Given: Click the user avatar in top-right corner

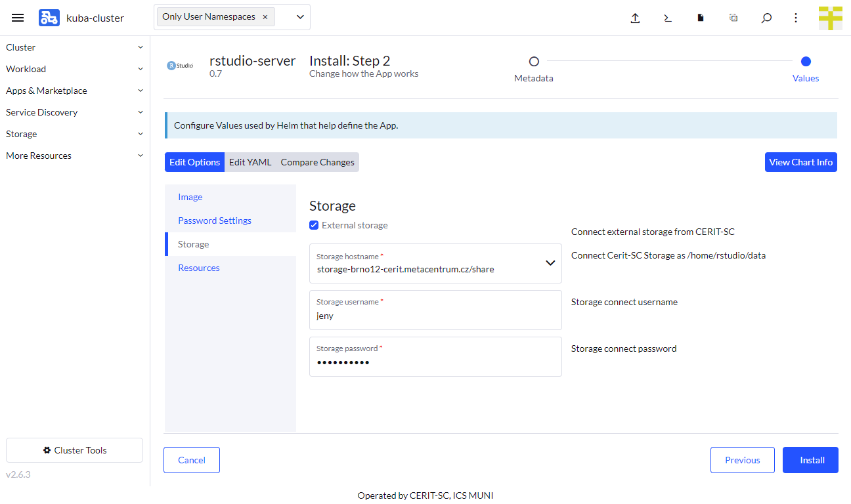Looking at the screenshot, I should [830, 18].
